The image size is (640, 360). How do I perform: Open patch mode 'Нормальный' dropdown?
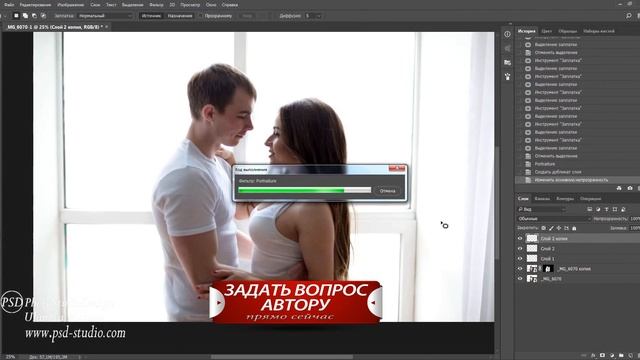(105, 16)
